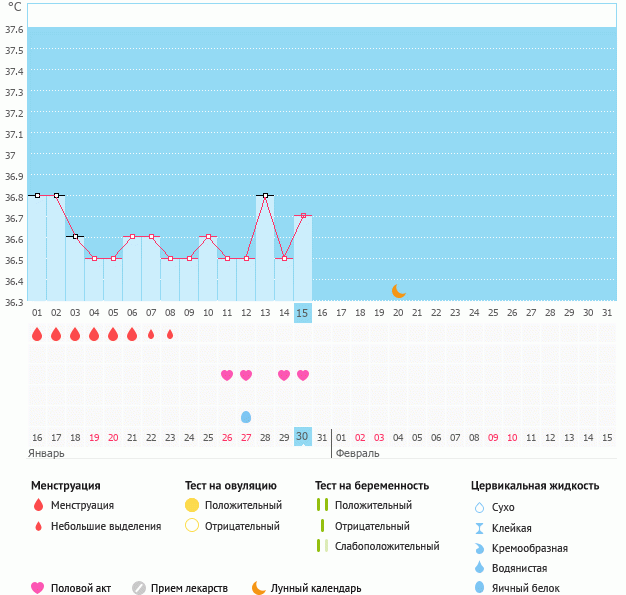The image size is (626, 595).
Task: Click the Январь month label
Action: [47, 453]
